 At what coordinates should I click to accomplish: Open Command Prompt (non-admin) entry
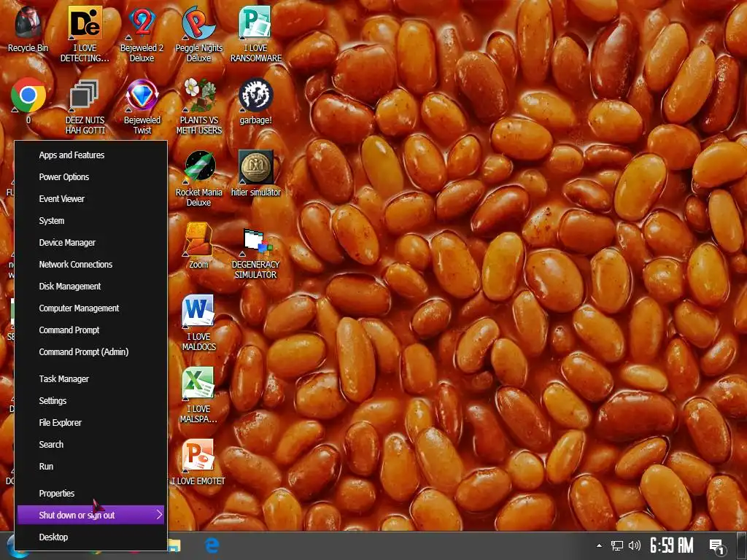(x=91, y=330)
